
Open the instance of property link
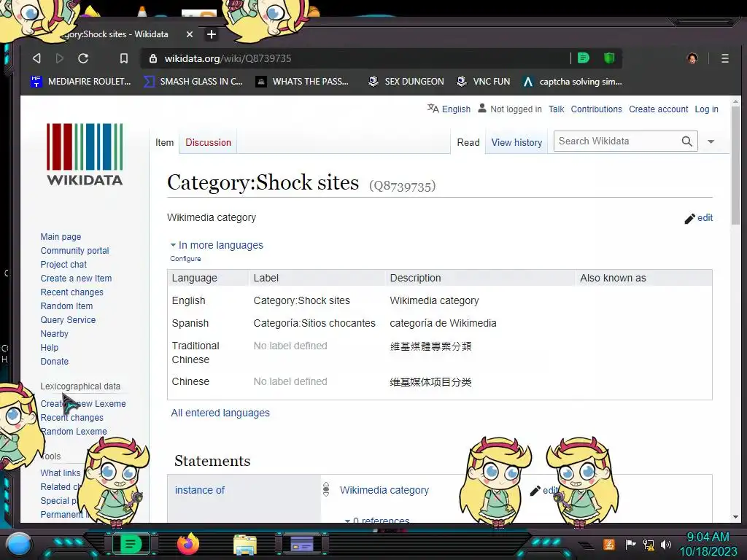[x=200, y=490]
